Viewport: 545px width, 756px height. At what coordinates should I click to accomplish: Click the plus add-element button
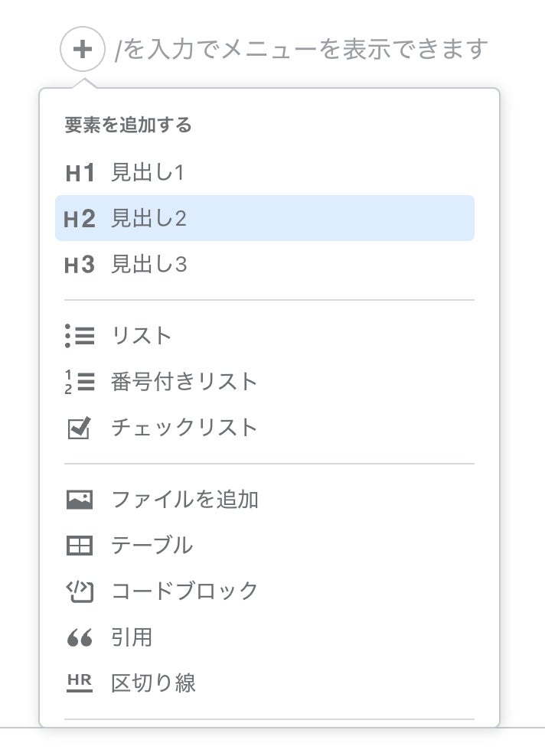click(x=83, y=51)
